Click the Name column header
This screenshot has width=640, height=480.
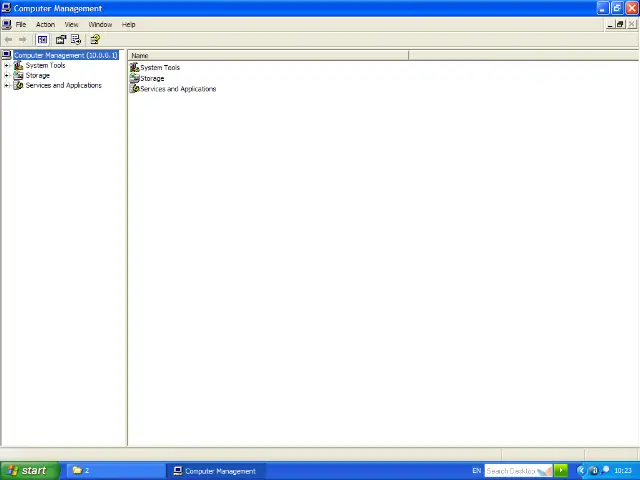click(x=268, y=56)
